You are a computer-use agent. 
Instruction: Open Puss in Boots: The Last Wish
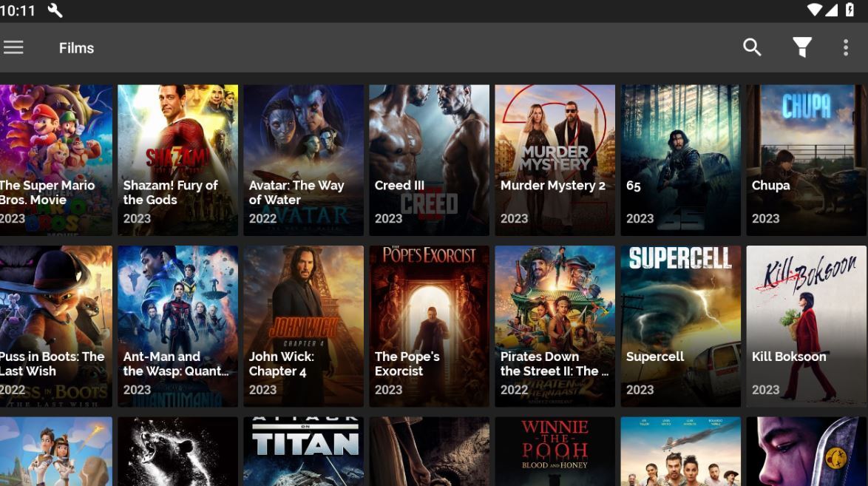tap(56, 326)
